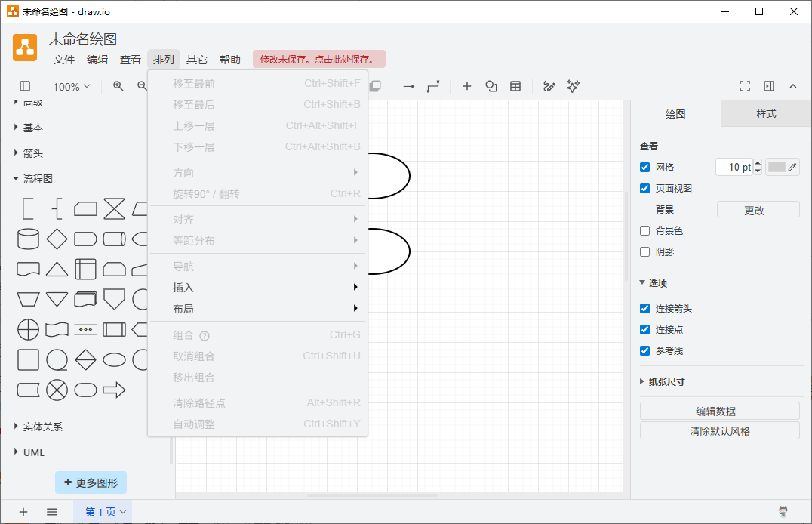Open the 其它 menu
The width and height of the screenshot is (812, 524).
coord(196,60)
